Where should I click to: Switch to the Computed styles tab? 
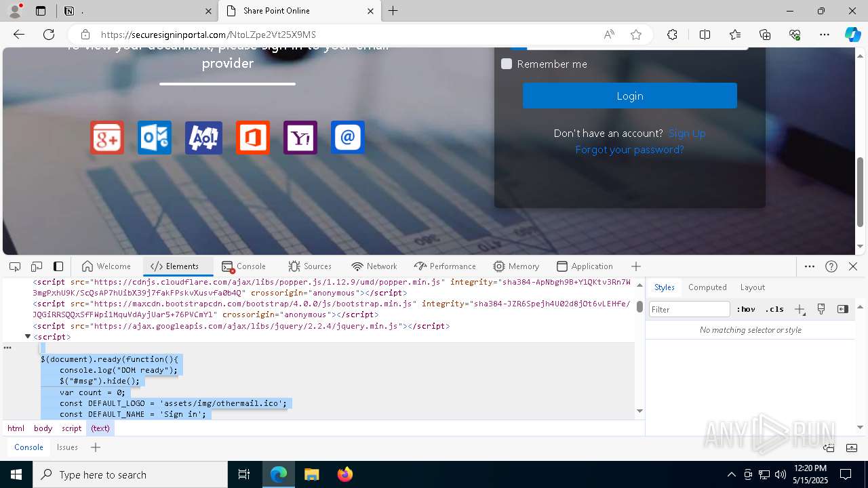(x=707, y=287)
